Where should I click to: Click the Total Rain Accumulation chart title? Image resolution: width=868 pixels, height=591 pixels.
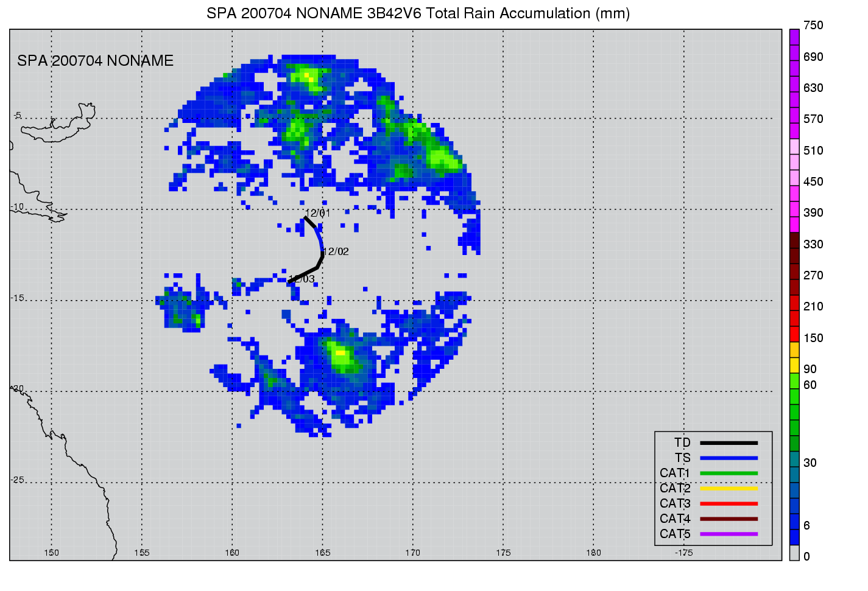click(x=418, y=13)
